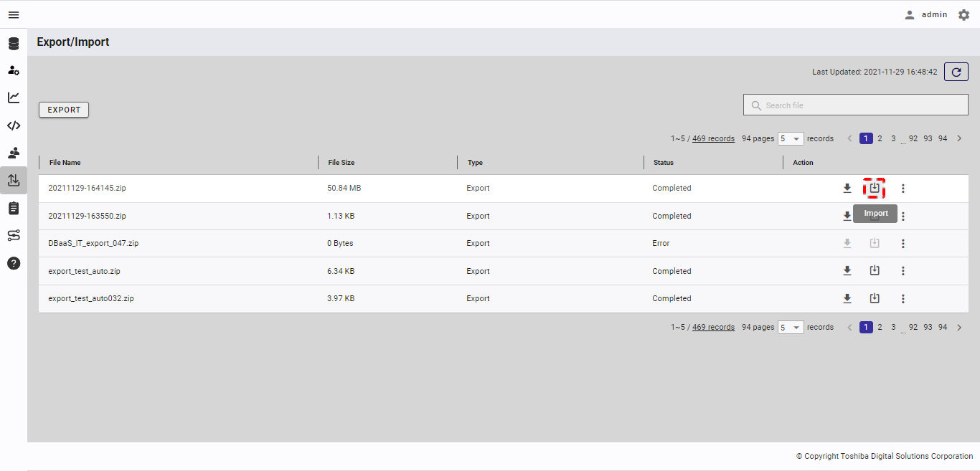Image resolution: width=980 pixels, height=471 pixels.
Task: Sort by the File Size column header
Action: click(x=341, y=163)
